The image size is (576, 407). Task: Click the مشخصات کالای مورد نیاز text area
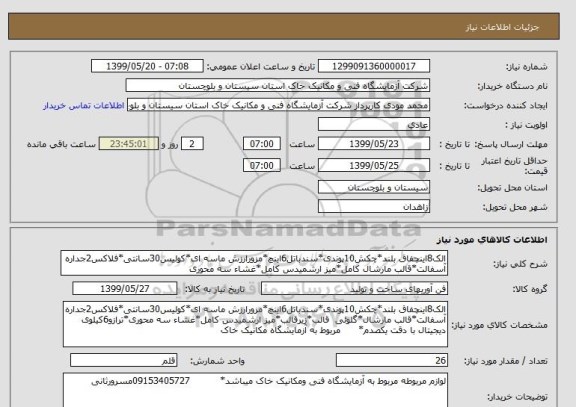click(255, 324)
